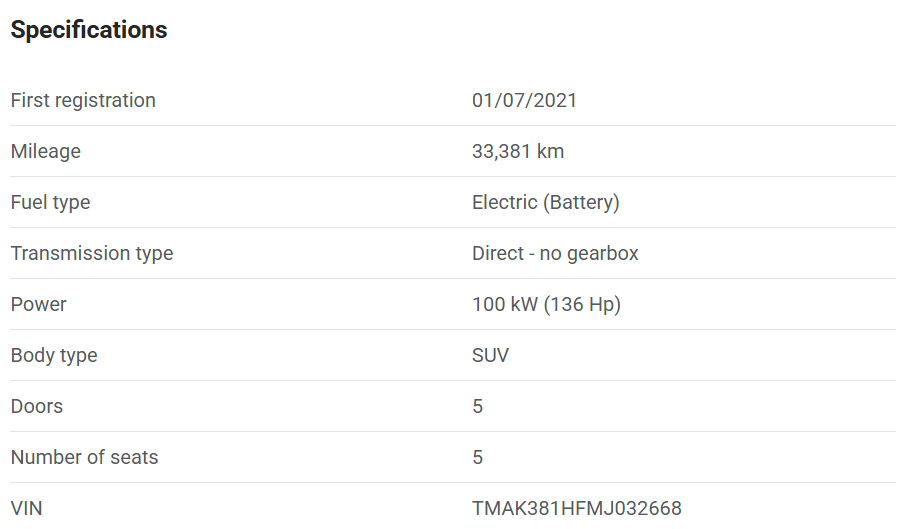This screenshot has height=529, width=904.
Task: Click the Number of seats value 5
Action: click(x=477, y=457)
